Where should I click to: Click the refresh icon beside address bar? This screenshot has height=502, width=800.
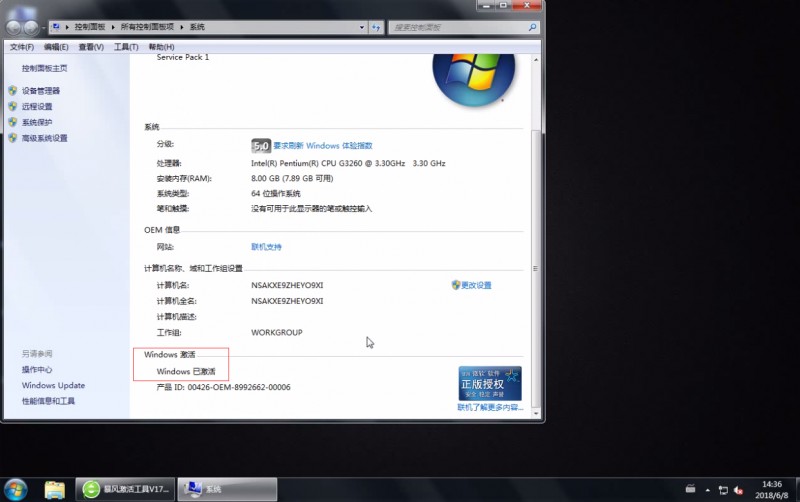(377, 27)
